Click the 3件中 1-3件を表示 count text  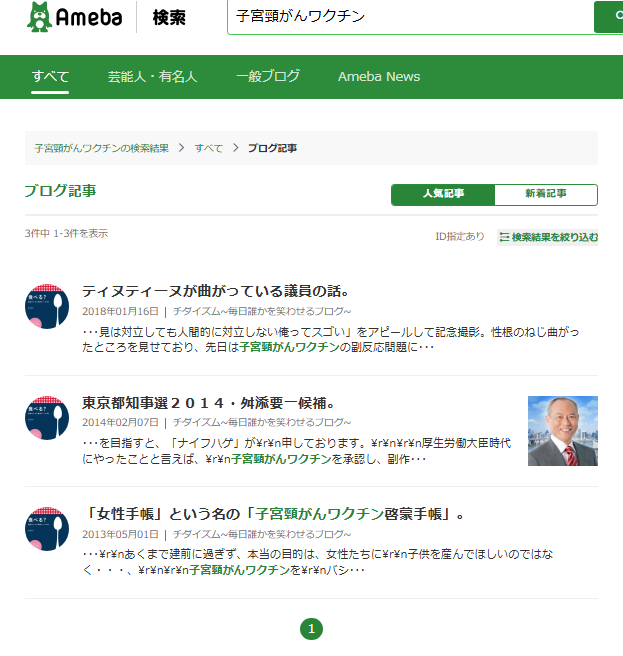[x=66, y=233]
